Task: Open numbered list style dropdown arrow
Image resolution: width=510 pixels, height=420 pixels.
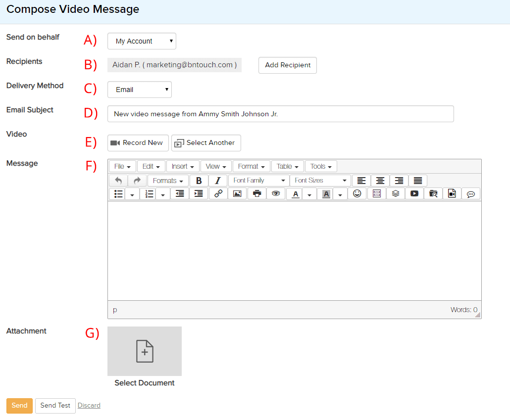Action: click(x=163, y=194)
